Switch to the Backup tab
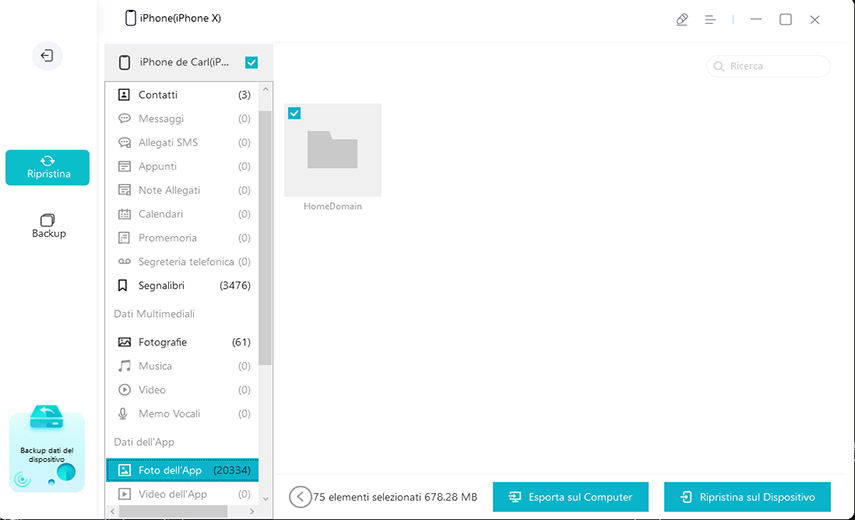Viewport: 855px width, 520px height. pos(47,226)
